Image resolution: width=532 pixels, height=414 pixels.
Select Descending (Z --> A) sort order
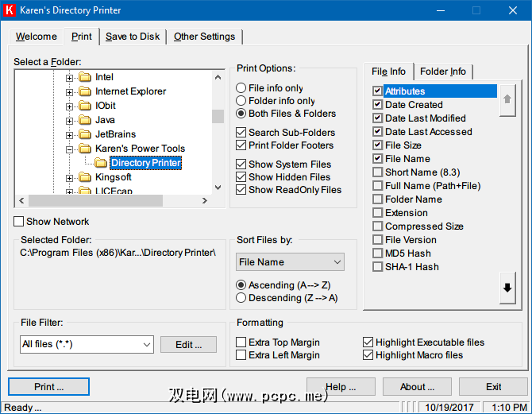[241, 298]
